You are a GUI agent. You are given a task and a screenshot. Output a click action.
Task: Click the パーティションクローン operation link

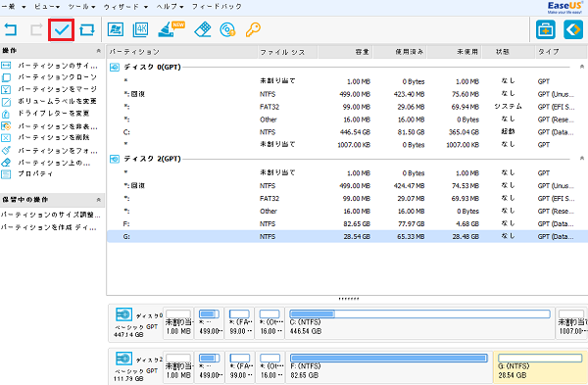pos(58,77)
